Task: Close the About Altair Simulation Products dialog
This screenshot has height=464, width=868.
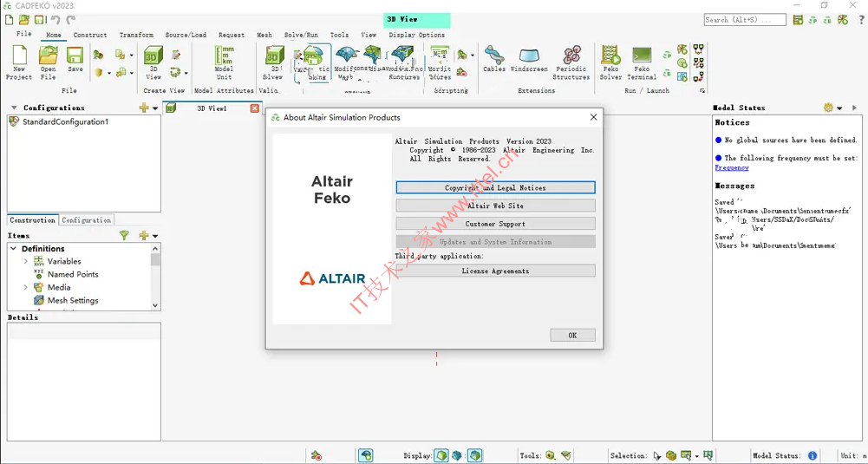Action: pyautogui.click(x=593, y=117)
